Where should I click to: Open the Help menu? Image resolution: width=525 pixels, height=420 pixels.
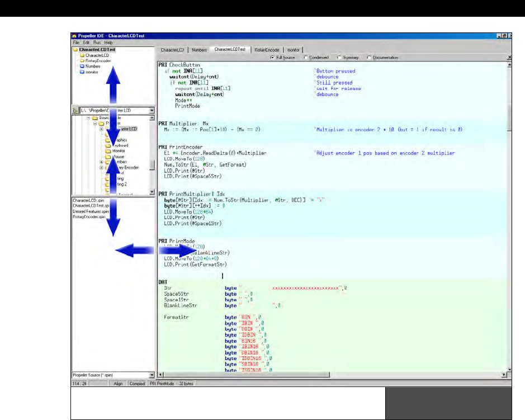108,43
